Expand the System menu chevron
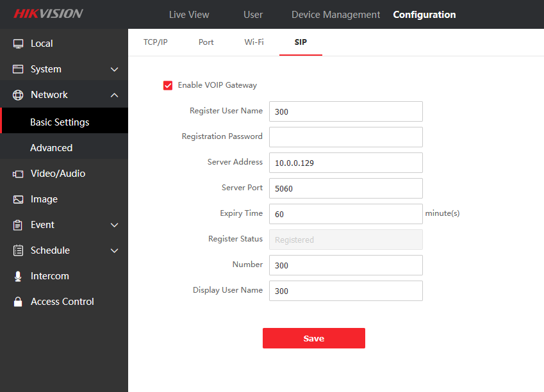 click(x=115, y=69)
